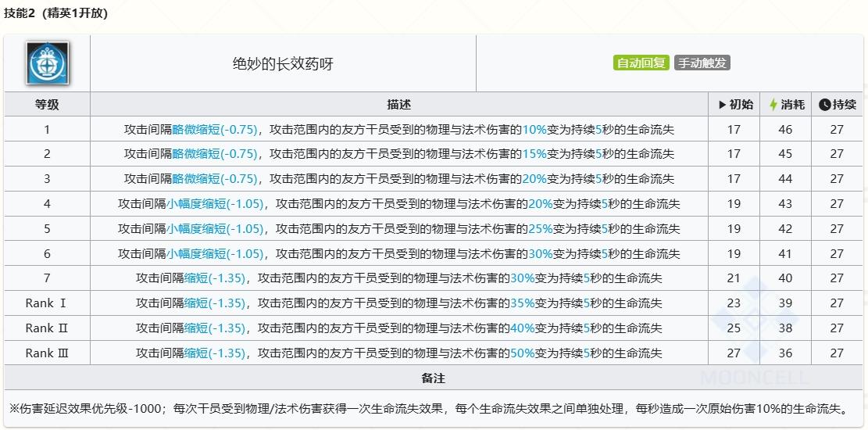
Task: Click the Rank Ⅱ level cell
Action: 47,328
